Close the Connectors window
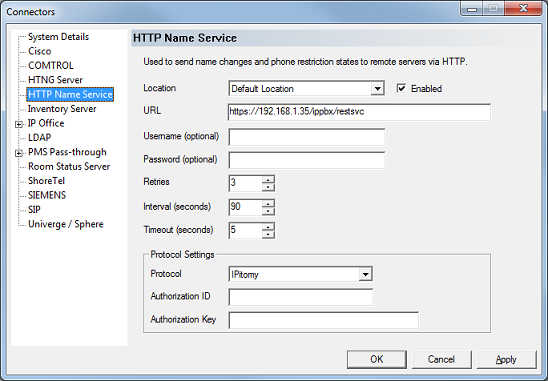Viewport: 548px width, 381px height. [523, 8]
